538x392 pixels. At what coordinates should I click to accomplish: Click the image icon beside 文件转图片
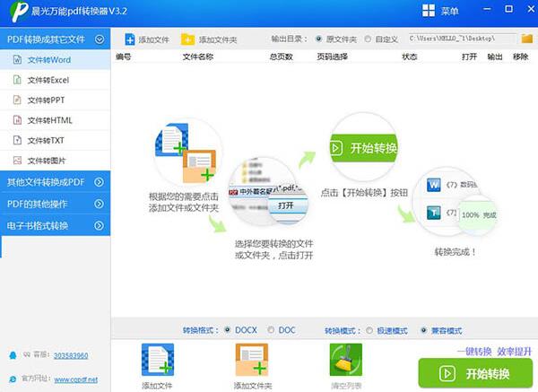click(17, 161)
